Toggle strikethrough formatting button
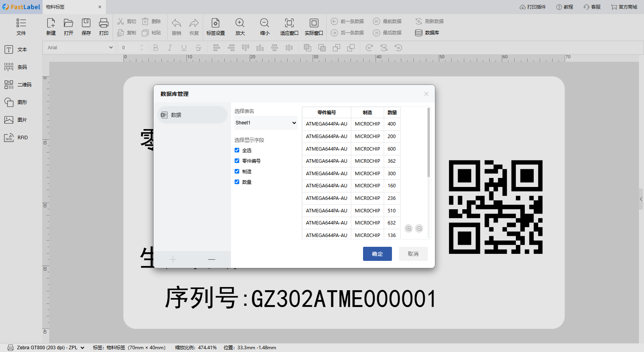644x352 pixels. pyautogui.click(x=198, y=48)
